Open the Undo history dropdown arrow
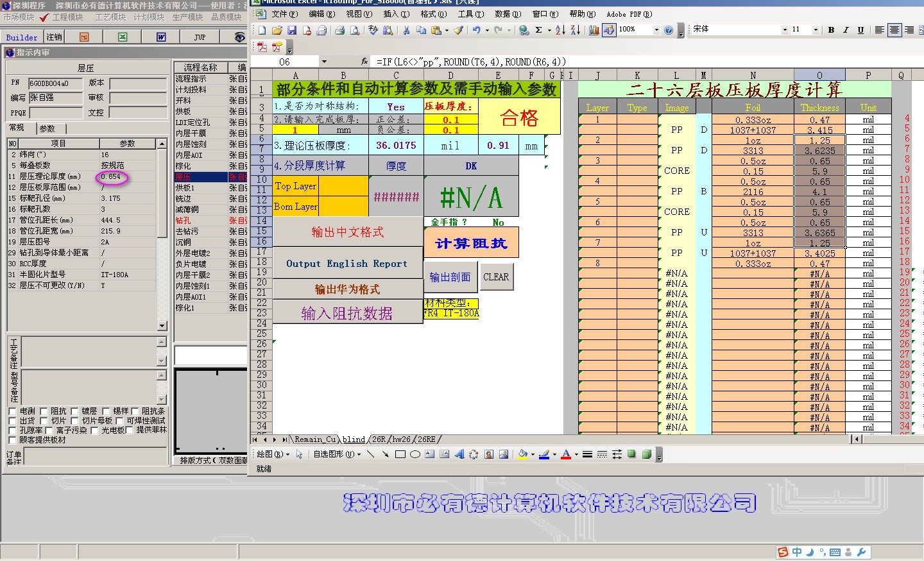Screen dimensions: 924x562 (487, 30)
